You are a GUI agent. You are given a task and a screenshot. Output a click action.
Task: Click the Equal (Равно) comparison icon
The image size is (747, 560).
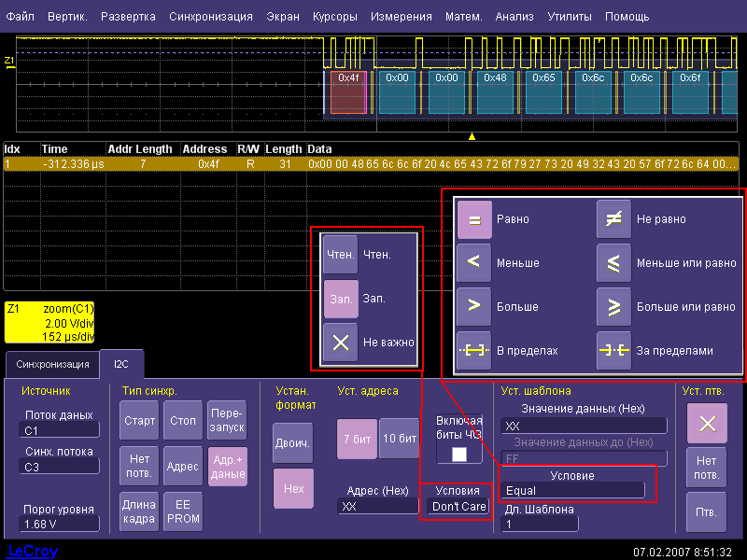coord(474,219)
